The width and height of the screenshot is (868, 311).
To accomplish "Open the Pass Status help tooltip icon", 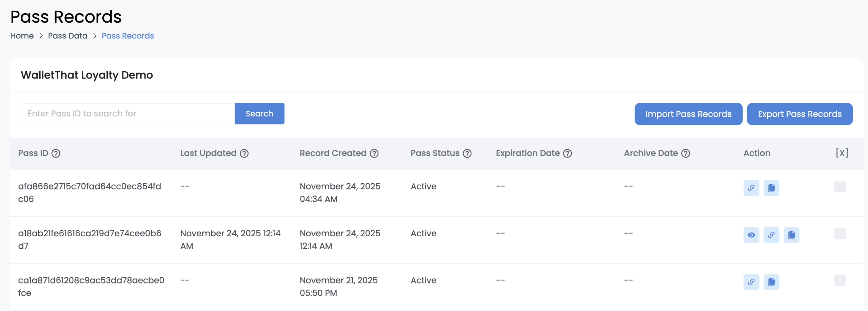I will pos(468,153).
